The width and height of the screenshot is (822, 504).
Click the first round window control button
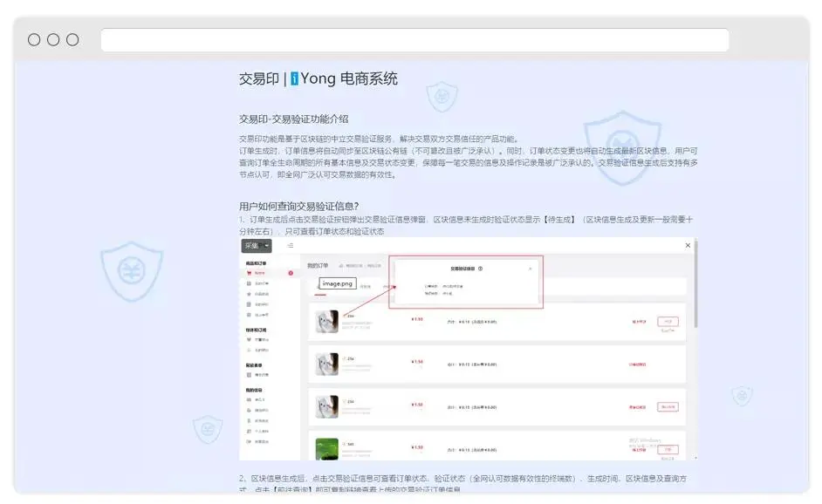[34, 40]
